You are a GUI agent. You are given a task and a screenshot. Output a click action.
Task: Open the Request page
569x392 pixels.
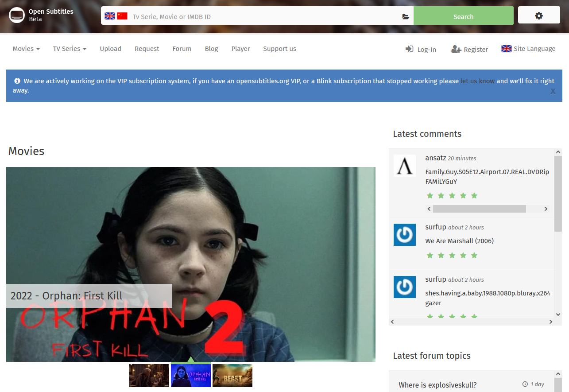point(147,49)
